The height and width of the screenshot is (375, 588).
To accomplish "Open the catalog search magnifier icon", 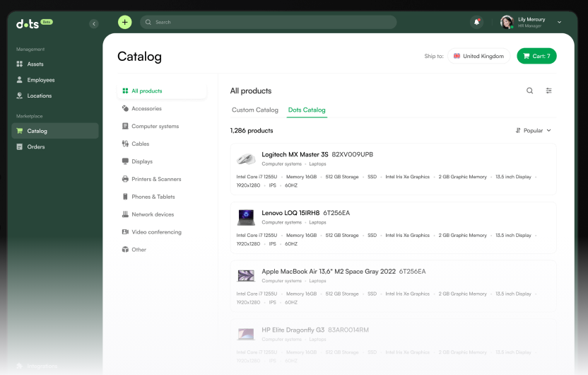I will 530,91.
